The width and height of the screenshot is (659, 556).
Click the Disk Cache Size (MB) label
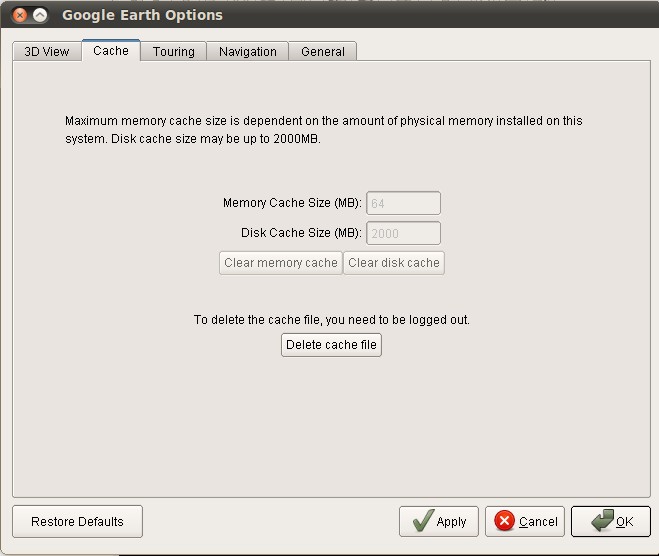coord(301,233)
